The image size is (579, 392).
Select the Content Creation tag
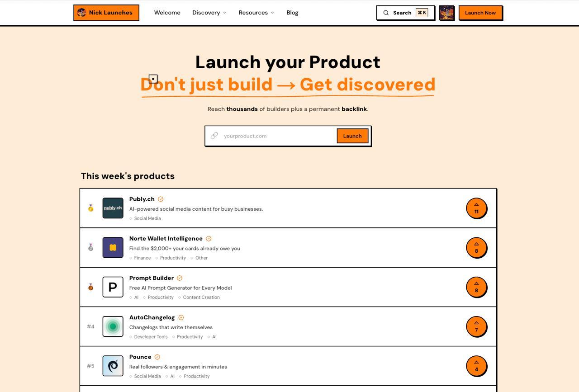199,297
